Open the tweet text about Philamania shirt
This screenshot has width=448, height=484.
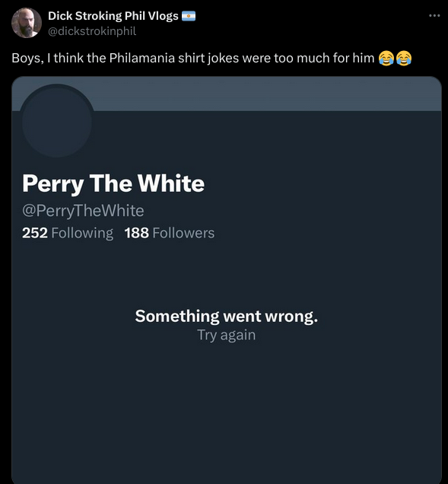coord(193,58)
